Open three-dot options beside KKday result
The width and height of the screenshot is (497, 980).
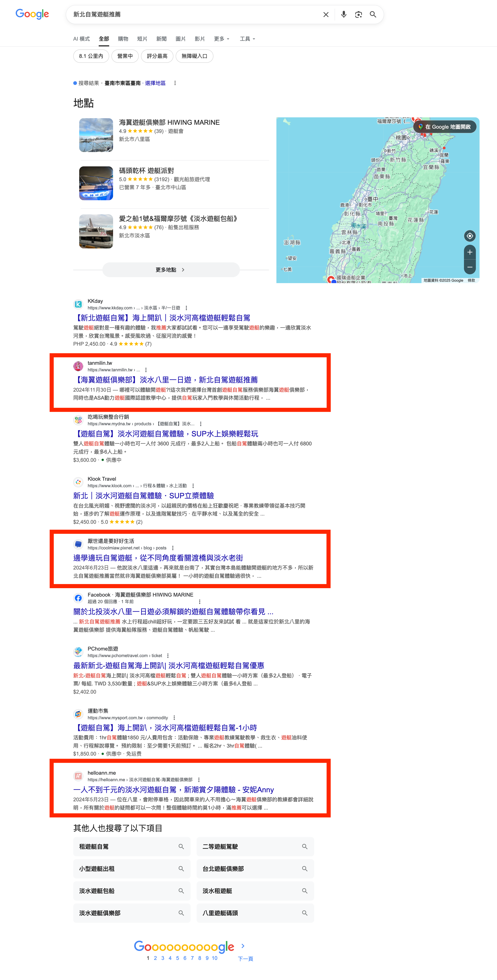coord(186,308)
